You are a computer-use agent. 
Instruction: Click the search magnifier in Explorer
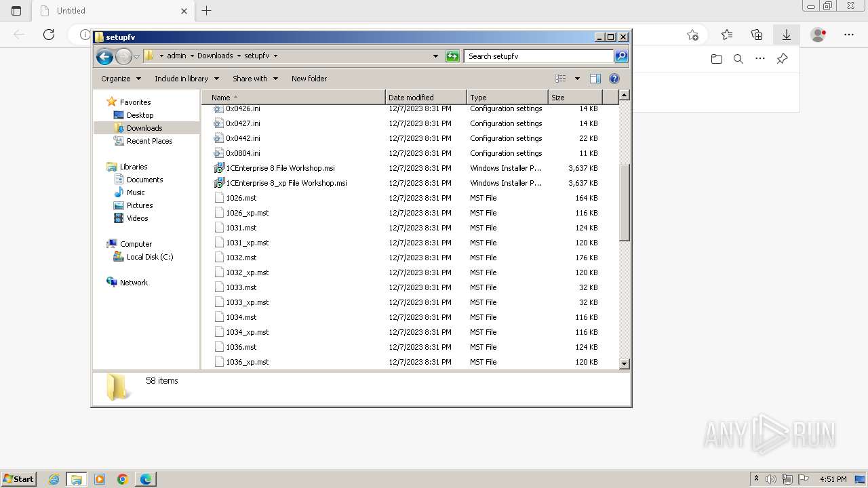point(621,56)
